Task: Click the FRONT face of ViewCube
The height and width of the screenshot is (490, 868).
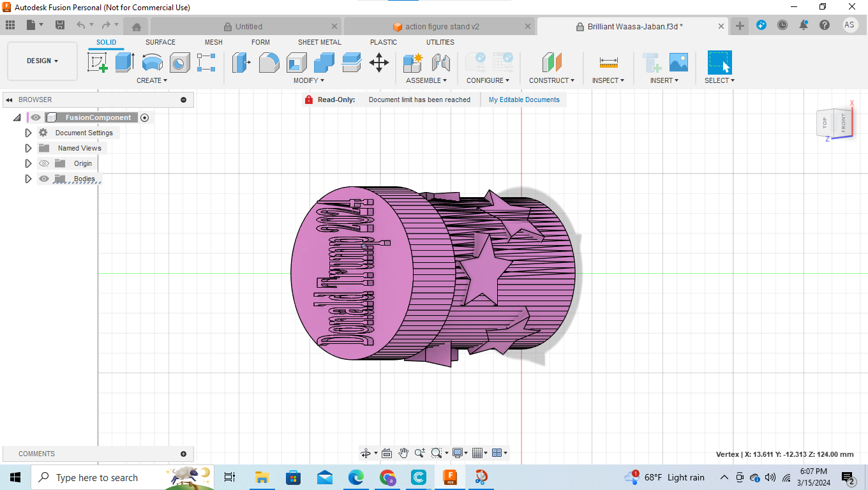Action: point(843,122)
